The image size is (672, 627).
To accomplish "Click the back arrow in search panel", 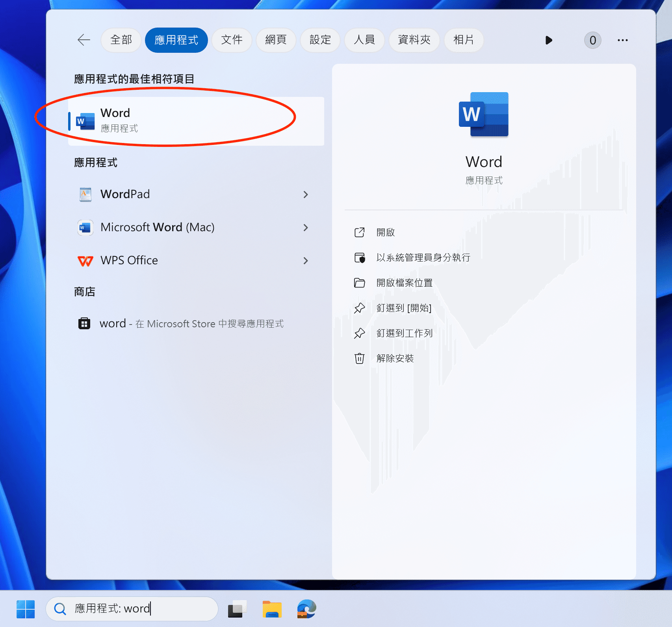I will pyautogui.click(x=84, y=40).
